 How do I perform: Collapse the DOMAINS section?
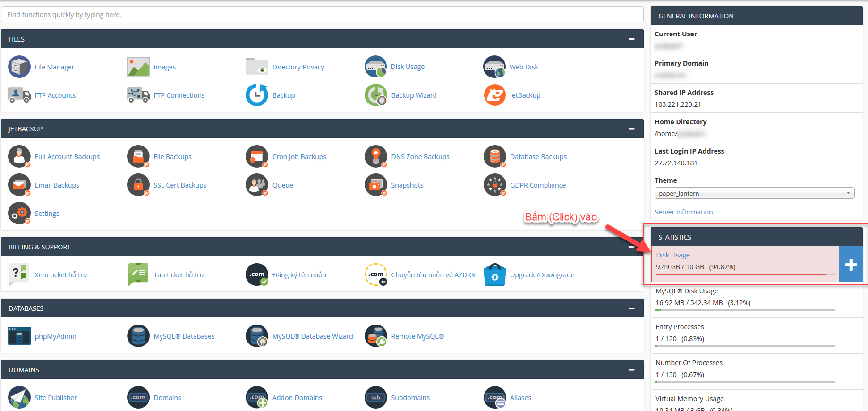tap(631, 370)
